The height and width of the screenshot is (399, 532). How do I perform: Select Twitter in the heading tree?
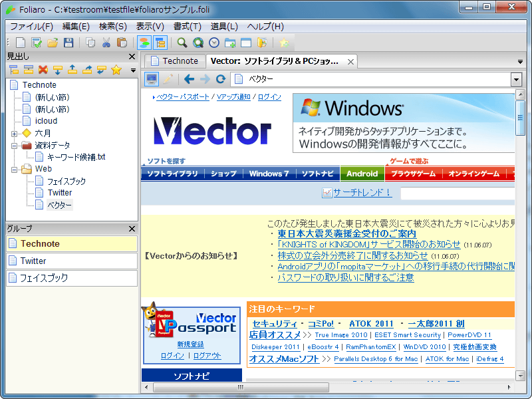click(x=60, y=193)
